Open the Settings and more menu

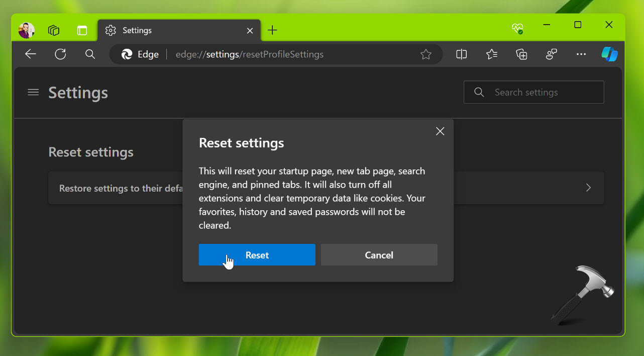click(x=581, y=54)
